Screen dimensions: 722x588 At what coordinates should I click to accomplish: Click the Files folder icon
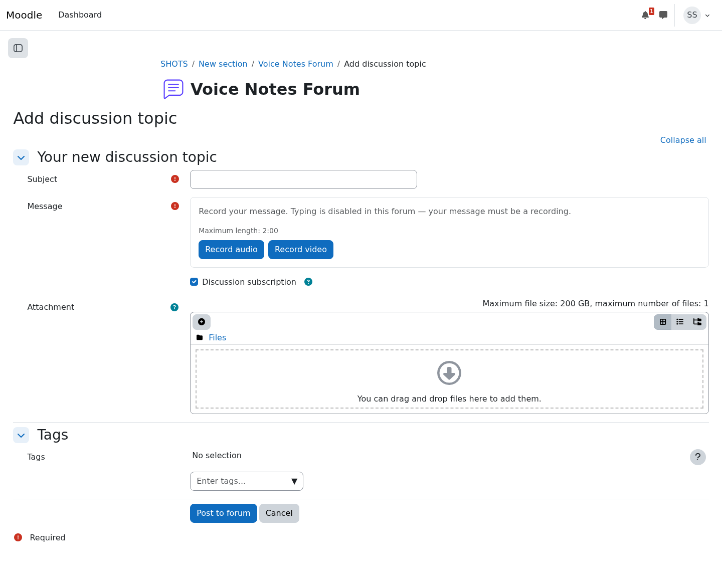[x=200, y=337]
